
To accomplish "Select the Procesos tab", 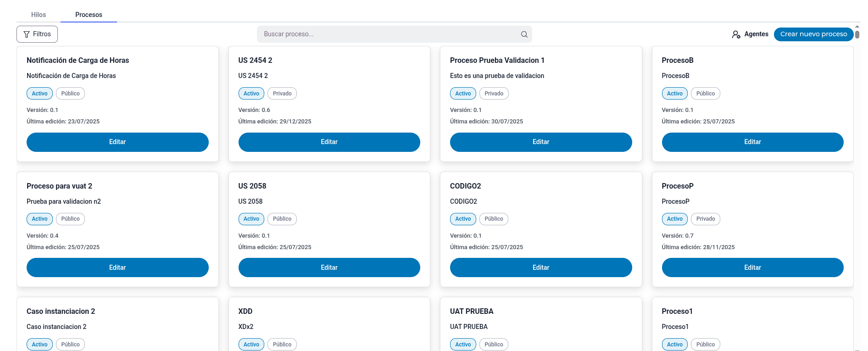I will (x=89, y=15).
